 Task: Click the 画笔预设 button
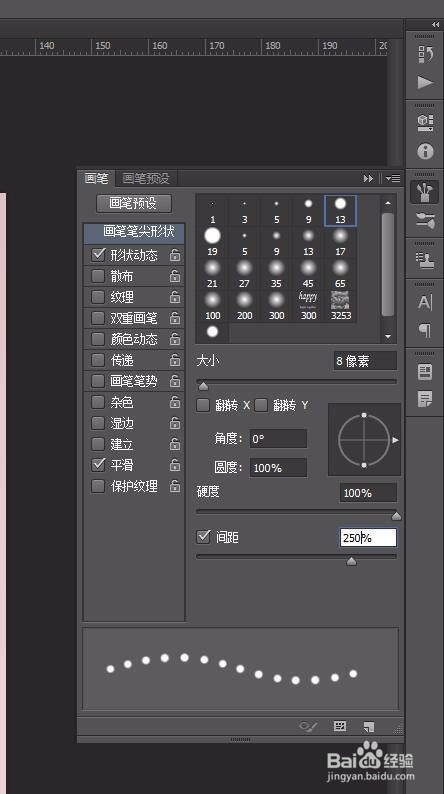[134, 204]
